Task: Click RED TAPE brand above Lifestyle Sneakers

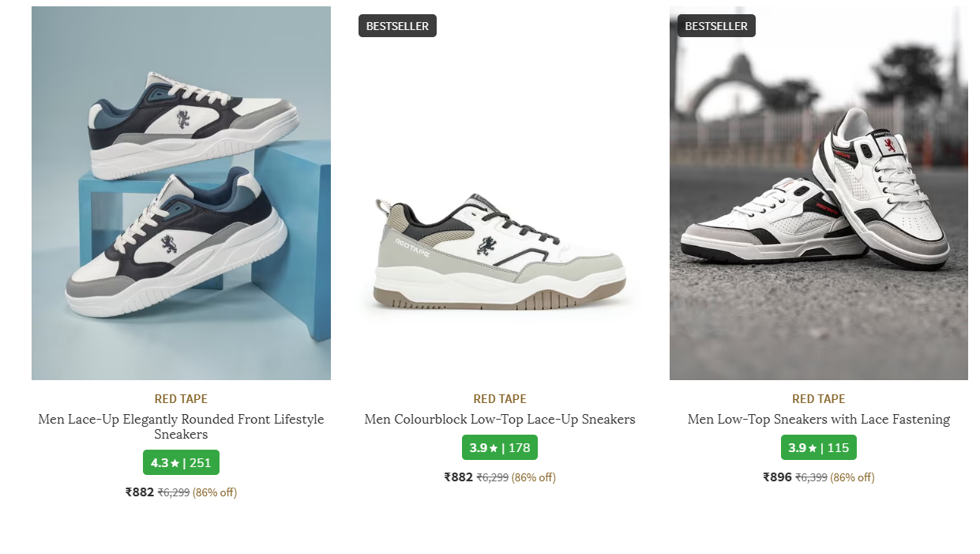Action: pos(181,399)
